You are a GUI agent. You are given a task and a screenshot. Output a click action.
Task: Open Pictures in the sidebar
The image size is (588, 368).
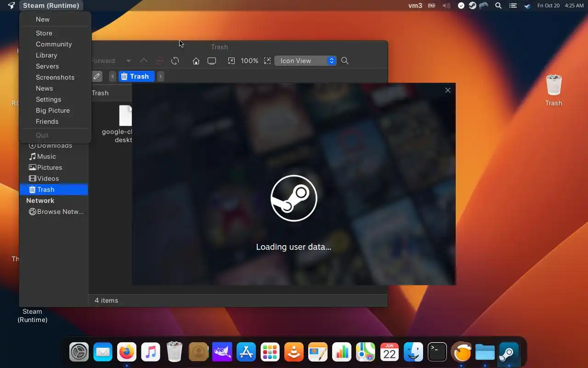point(54,167)
